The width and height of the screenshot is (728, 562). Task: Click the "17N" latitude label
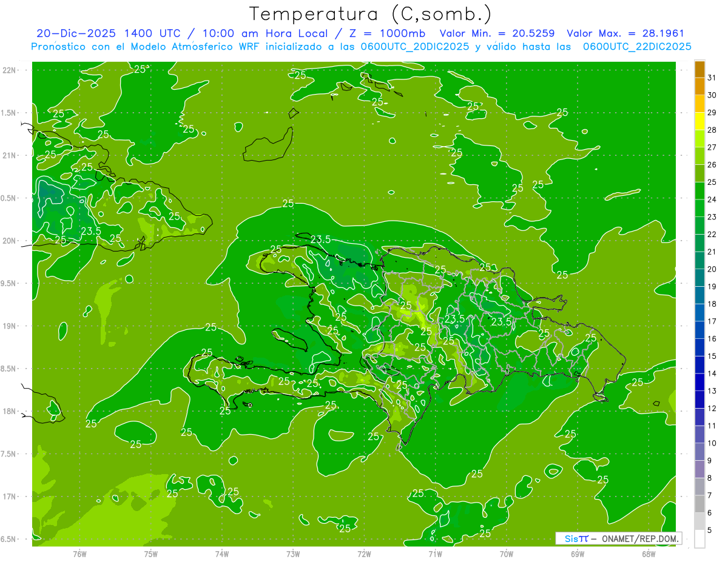tap(10, 497)
